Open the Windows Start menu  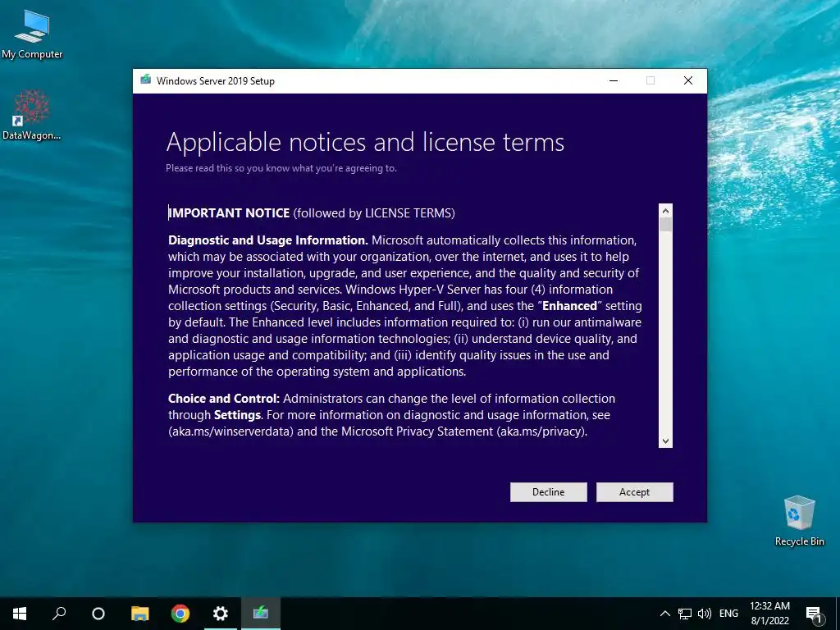coord(20,614)
